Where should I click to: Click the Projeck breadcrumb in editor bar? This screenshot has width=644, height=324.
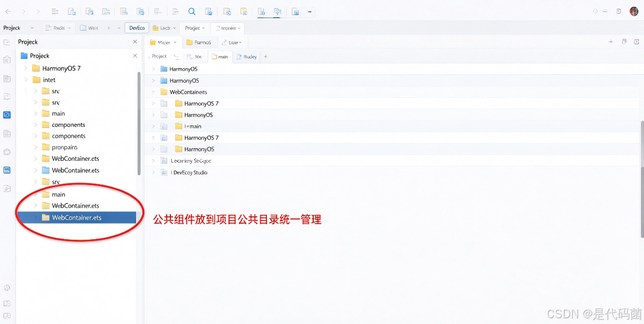pos(159,56)
